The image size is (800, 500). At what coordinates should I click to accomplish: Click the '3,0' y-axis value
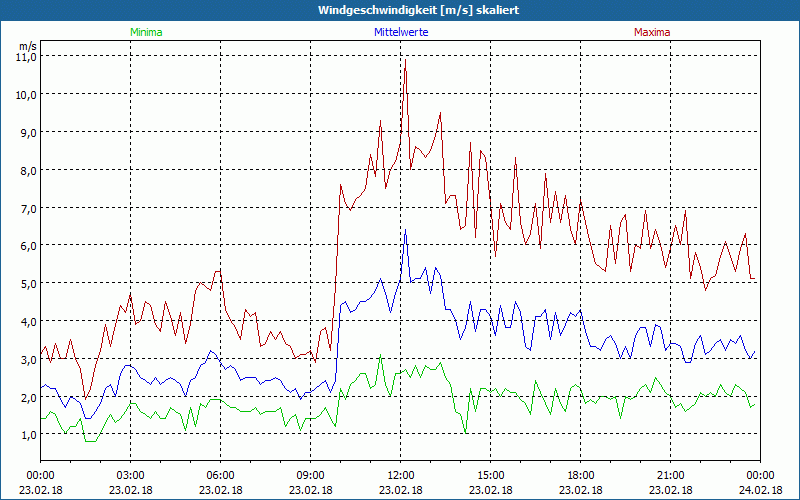coord(28,359)
